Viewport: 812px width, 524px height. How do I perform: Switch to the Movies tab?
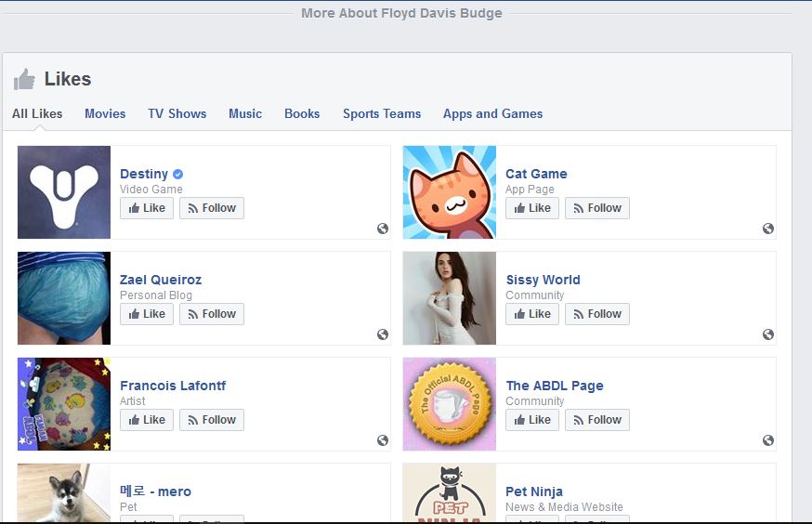105,114
